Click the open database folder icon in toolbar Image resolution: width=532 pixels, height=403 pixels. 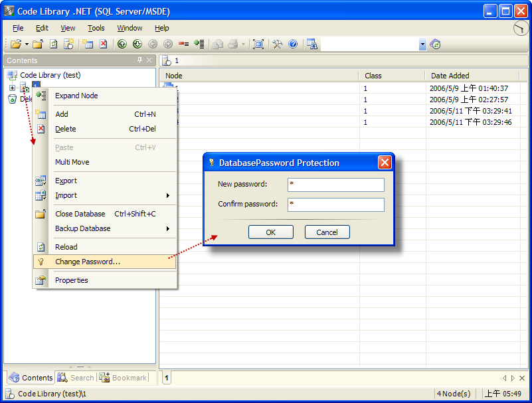(15, 44)
